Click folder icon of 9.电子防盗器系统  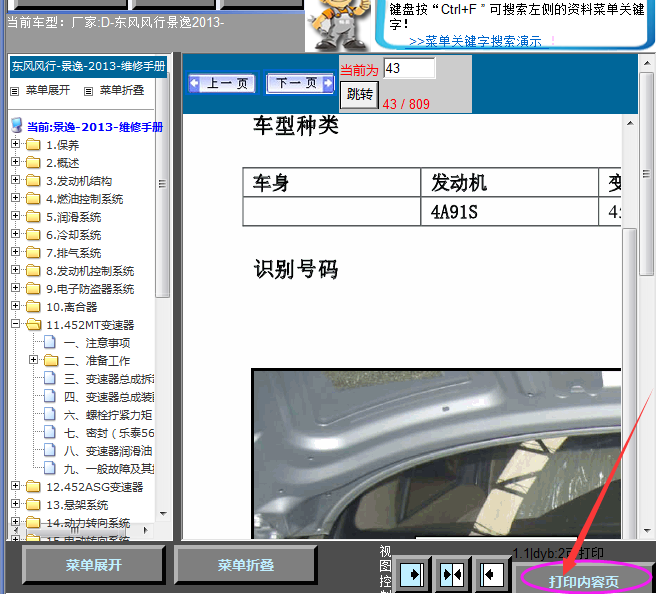point(33,289)
